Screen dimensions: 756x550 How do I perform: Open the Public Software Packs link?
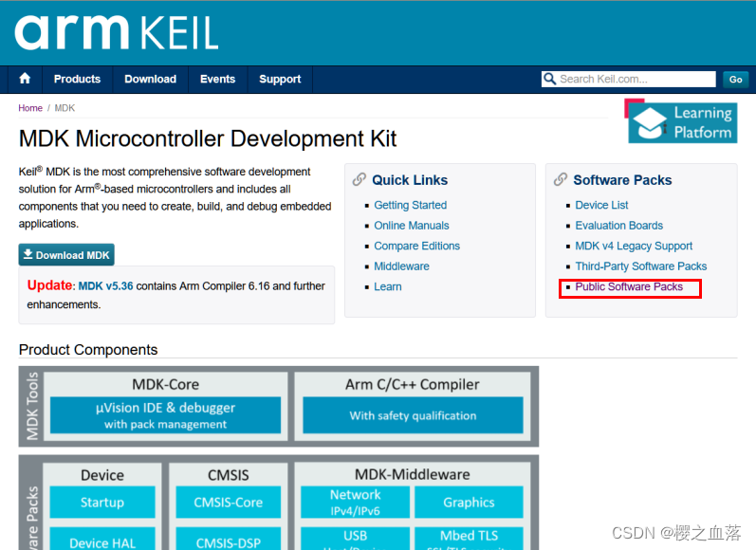click(629, 286)
